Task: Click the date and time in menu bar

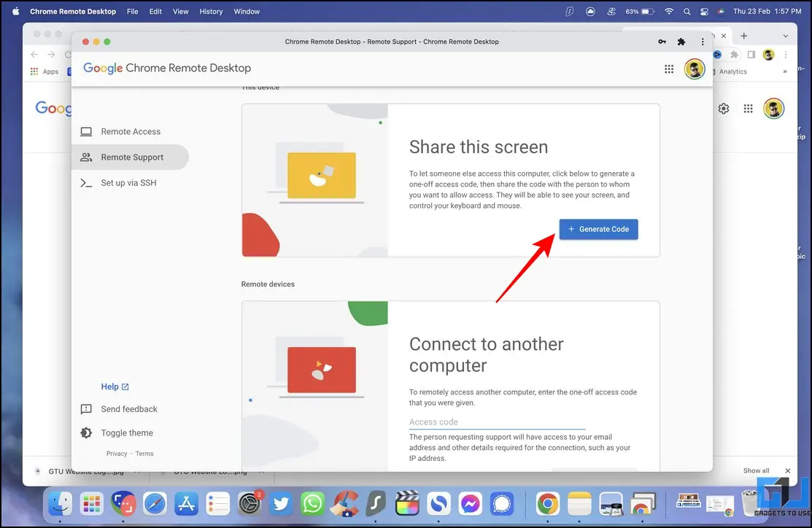Action: (767, 12)
